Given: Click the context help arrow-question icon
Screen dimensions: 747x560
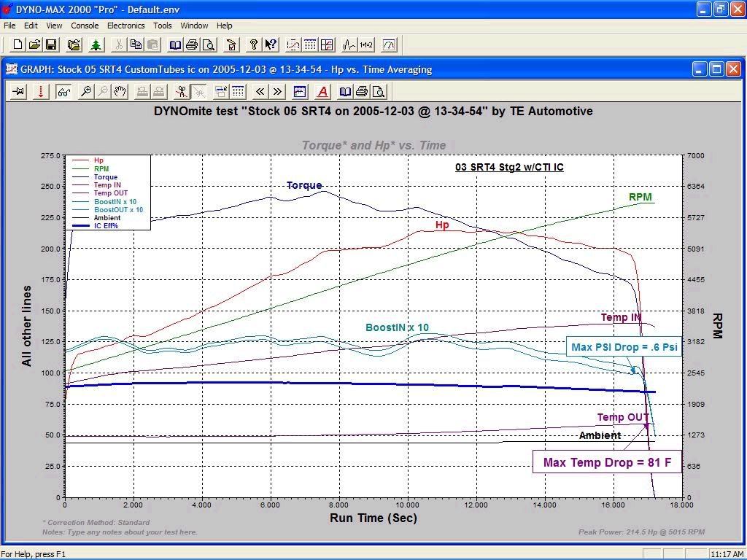Looking at the screenshot, I should point(271,44).
